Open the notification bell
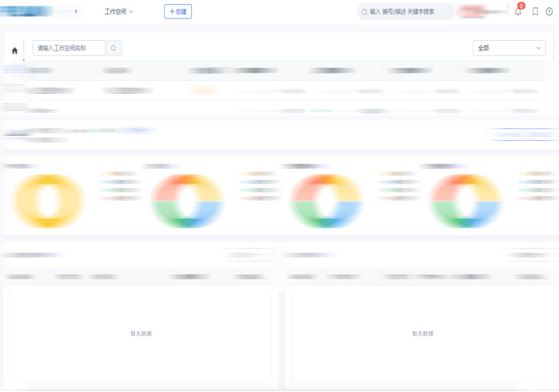 click(x=518, y=12)
